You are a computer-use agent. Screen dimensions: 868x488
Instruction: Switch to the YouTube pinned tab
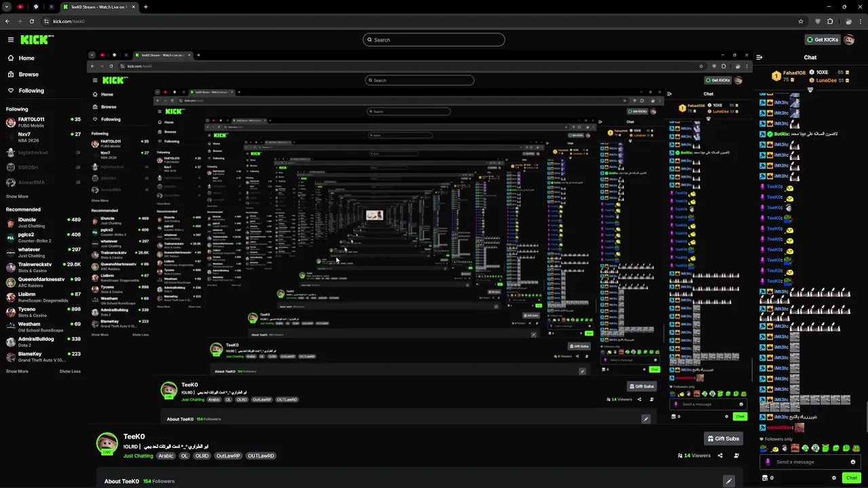tap(20, 7)
